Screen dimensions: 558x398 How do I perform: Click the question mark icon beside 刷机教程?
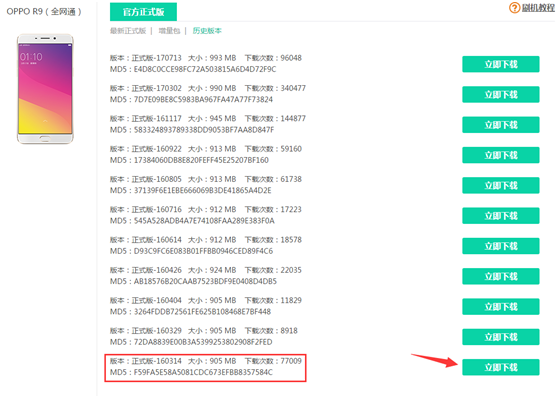[x=514, y=7]
